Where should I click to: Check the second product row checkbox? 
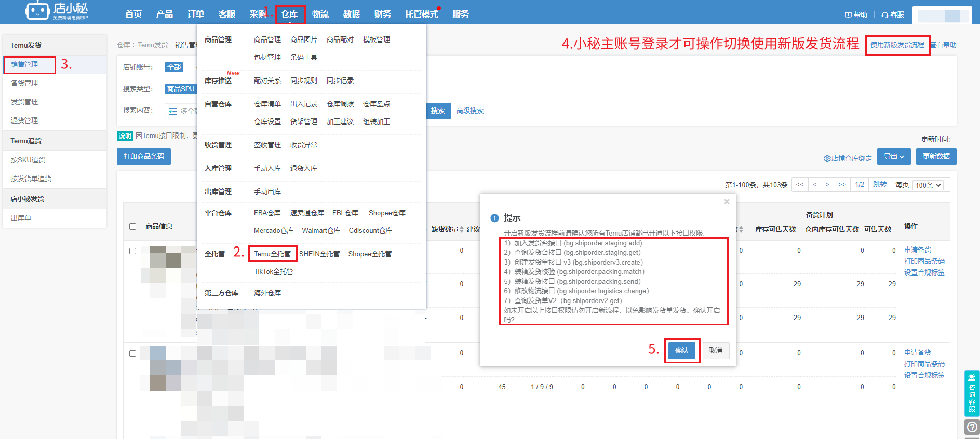coord(132,353)
